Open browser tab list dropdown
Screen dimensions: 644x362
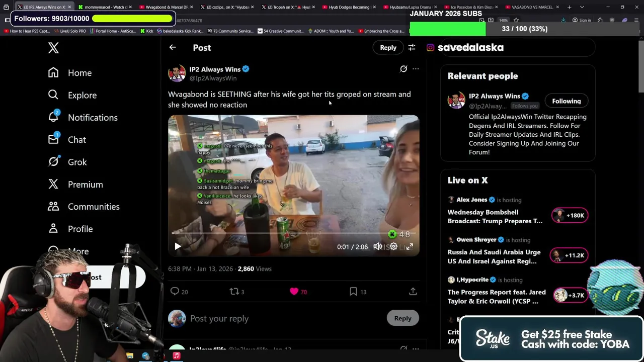[x=582, y=7]
